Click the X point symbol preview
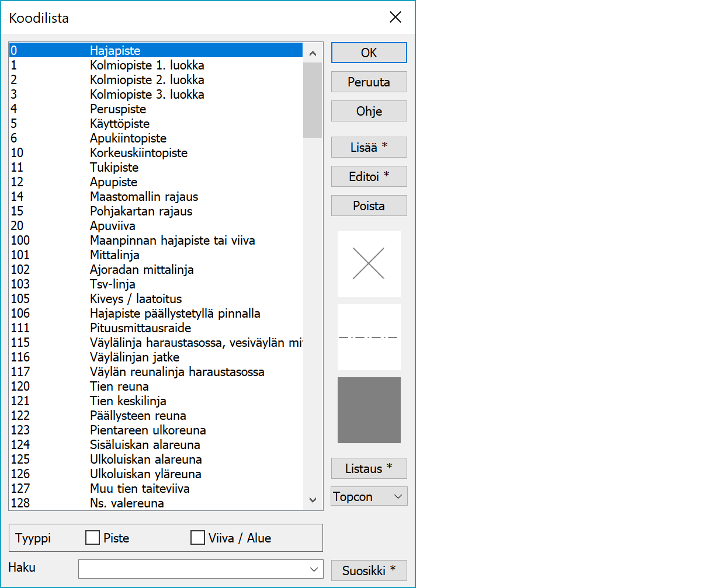 pyautogui.click(x=369, y=263)
